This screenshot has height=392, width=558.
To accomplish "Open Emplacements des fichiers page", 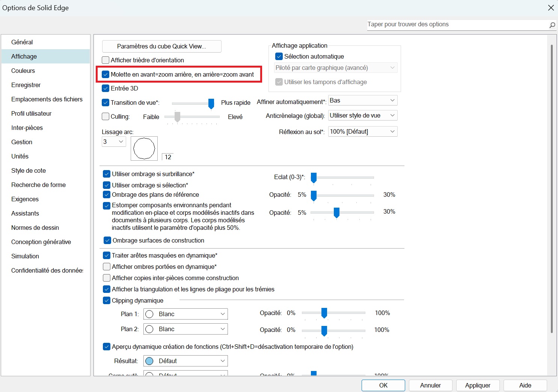I will pyautogui.click(x=45, y=99).
